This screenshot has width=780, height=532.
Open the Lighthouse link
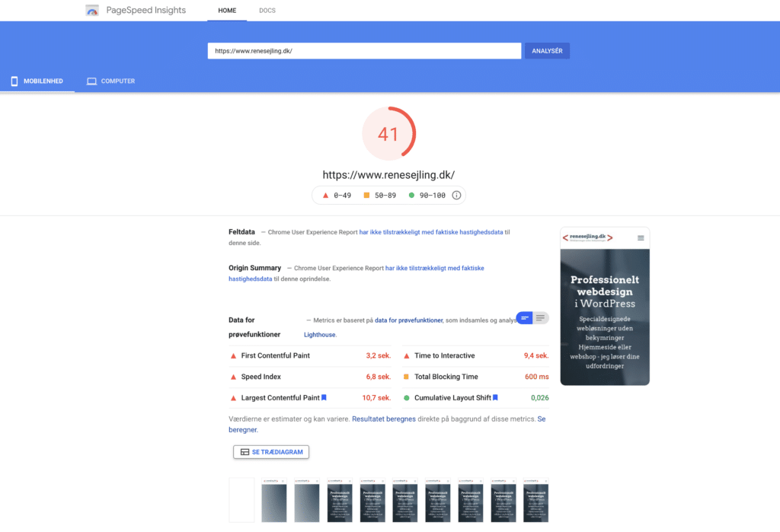pos(319,335)
